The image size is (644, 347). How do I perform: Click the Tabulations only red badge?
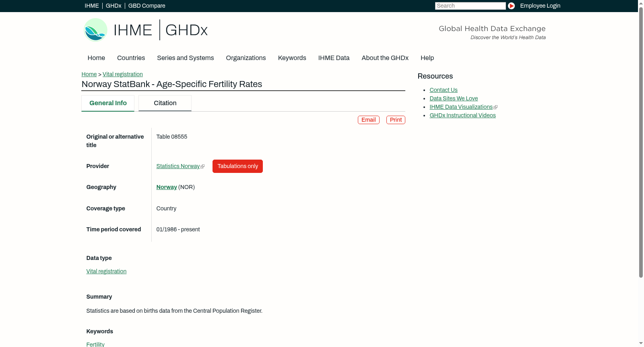coord(237,166)
